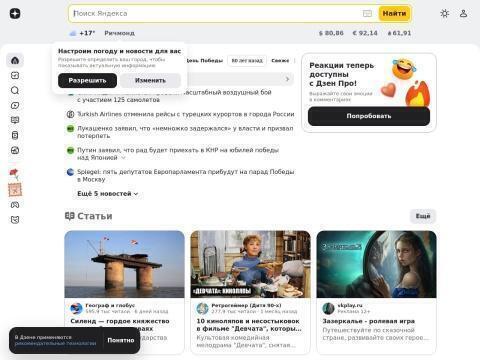Open the skplay.ru channel avatar
Screen dimensions: 480x360
point(328,308)
